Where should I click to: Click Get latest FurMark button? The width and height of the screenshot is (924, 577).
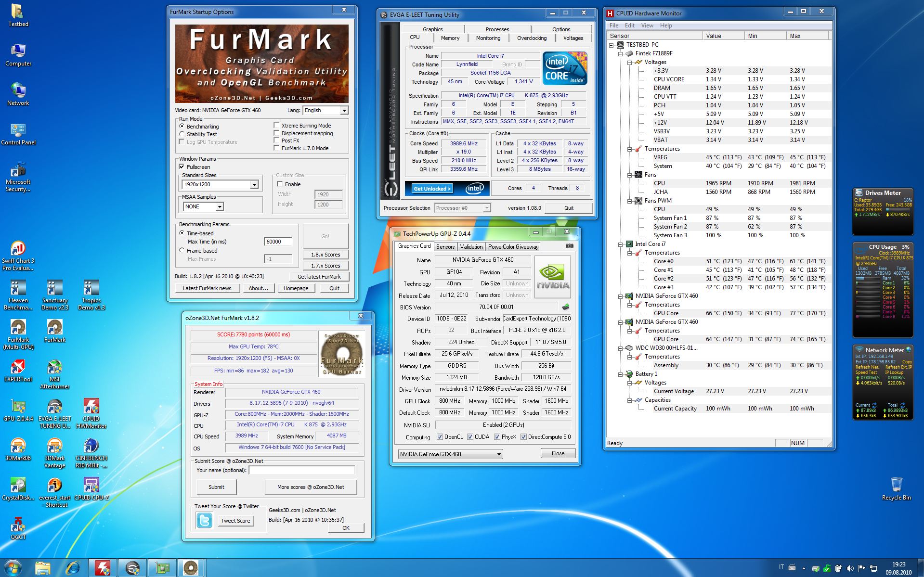point(319,277)
